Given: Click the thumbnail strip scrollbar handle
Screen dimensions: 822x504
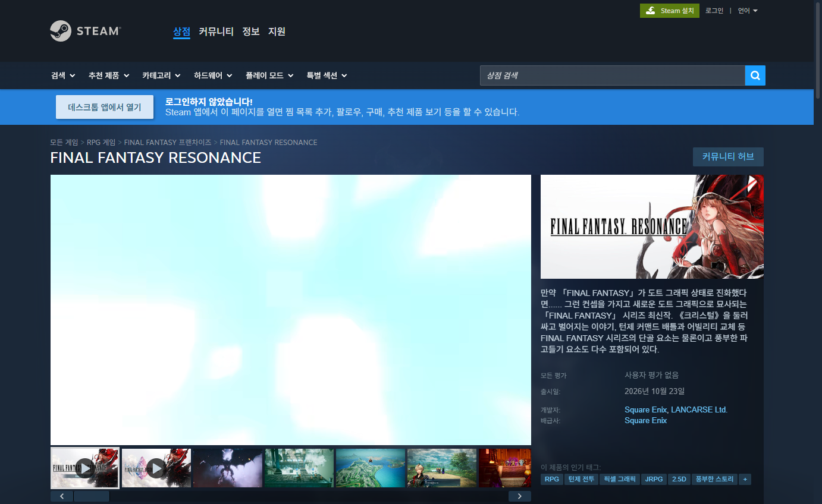Looking at the screenshot, I should [x=92, y=496].
